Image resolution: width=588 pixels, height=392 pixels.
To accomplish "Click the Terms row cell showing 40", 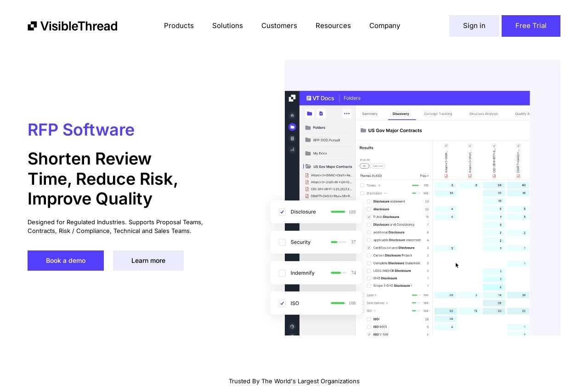I will point(519,185).
